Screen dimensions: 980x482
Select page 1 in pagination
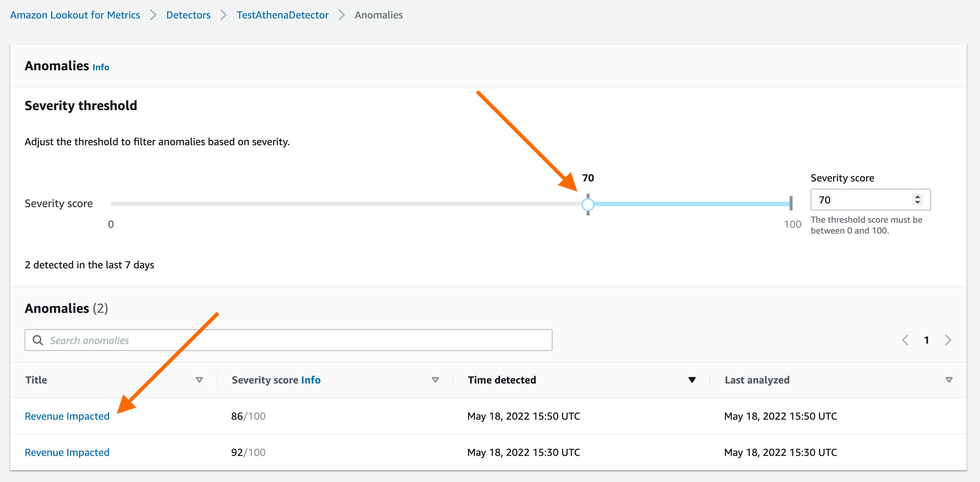(926, 340)
